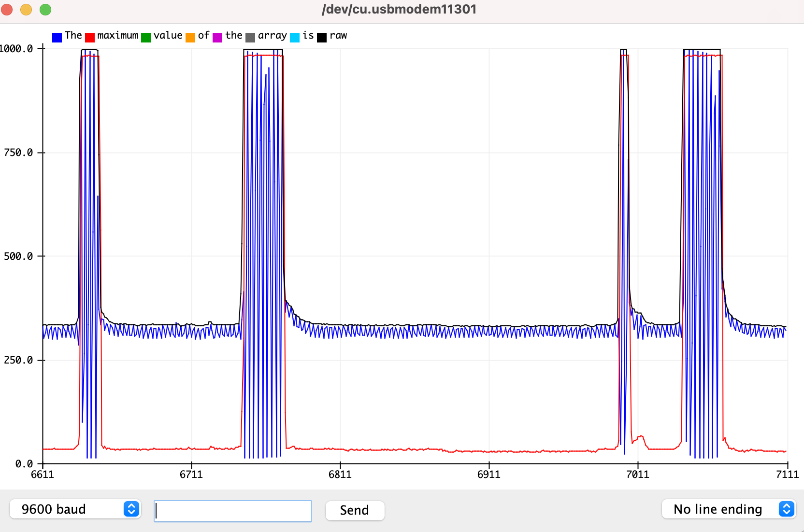804x532 pixels.
Task: Click the magenta 'the' legend swatch
Action: [x=217, y=37]
